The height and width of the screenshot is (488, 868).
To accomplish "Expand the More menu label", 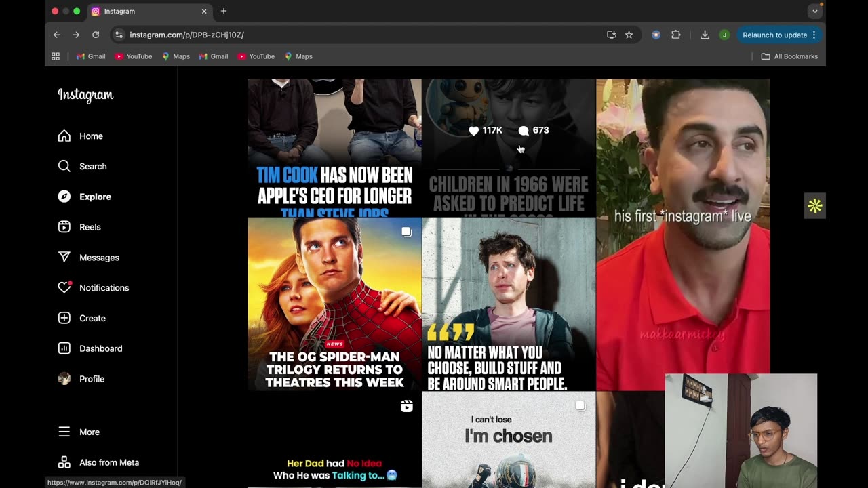I will point(90,432).
